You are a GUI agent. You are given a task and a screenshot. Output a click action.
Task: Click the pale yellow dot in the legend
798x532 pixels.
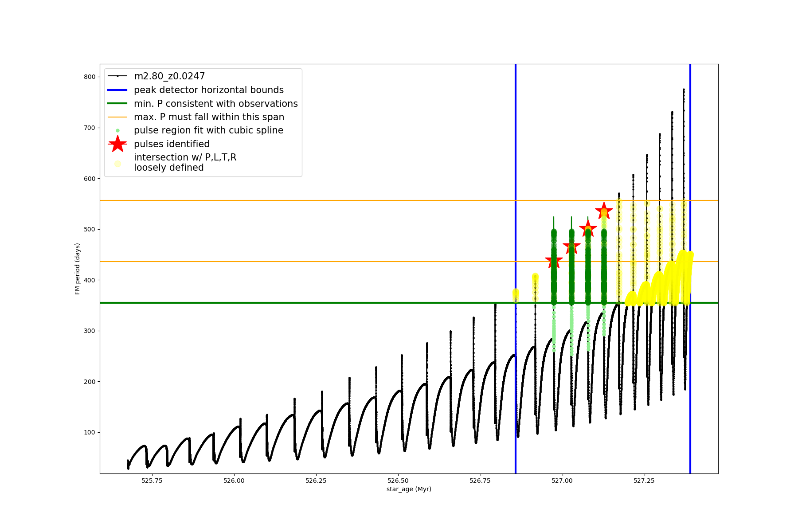click(x=117, y=164)
